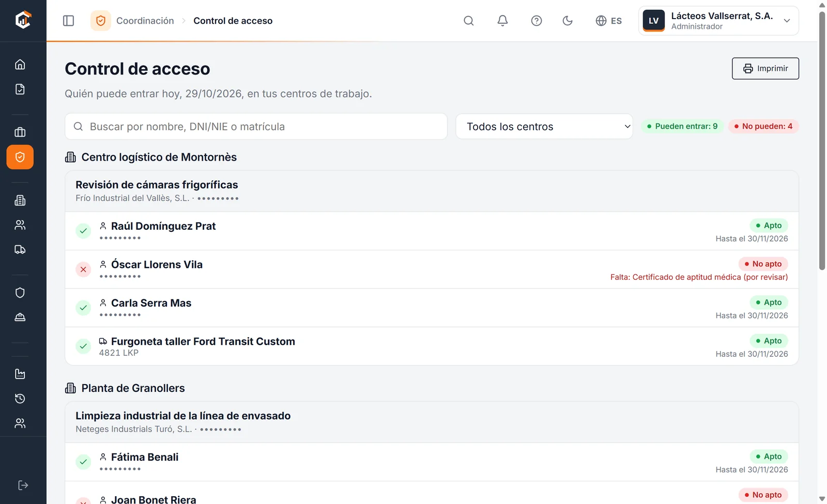Click the red X icon for Óscar Llorens Vila
The width and height of the screenshot is (827, 504).
click(83, 270)
